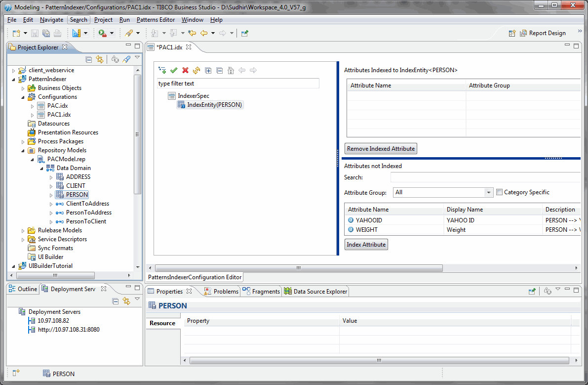
Task: Click the type filter text field
Action: (x=238, y=84)
